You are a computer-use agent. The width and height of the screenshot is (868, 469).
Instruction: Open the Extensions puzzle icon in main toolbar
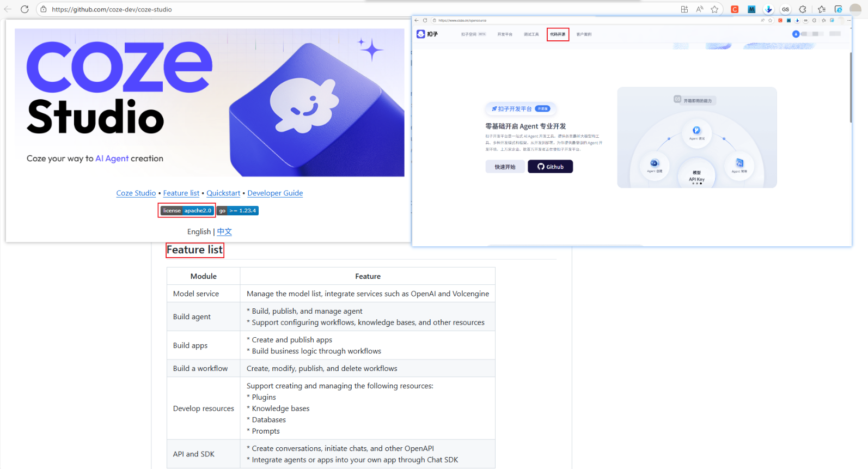click(803, 9)
